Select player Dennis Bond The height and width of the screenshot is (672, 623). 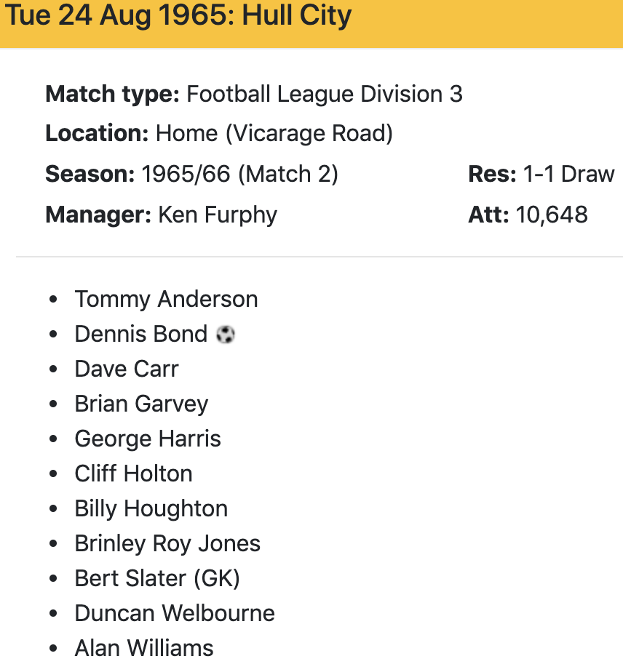[x=141, y=334]
